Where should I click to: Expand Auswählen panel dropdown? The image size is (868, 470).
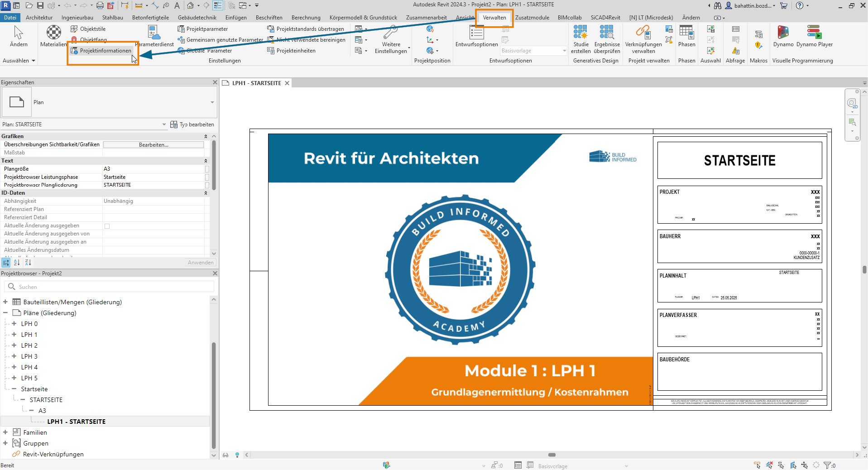(19, 61)
